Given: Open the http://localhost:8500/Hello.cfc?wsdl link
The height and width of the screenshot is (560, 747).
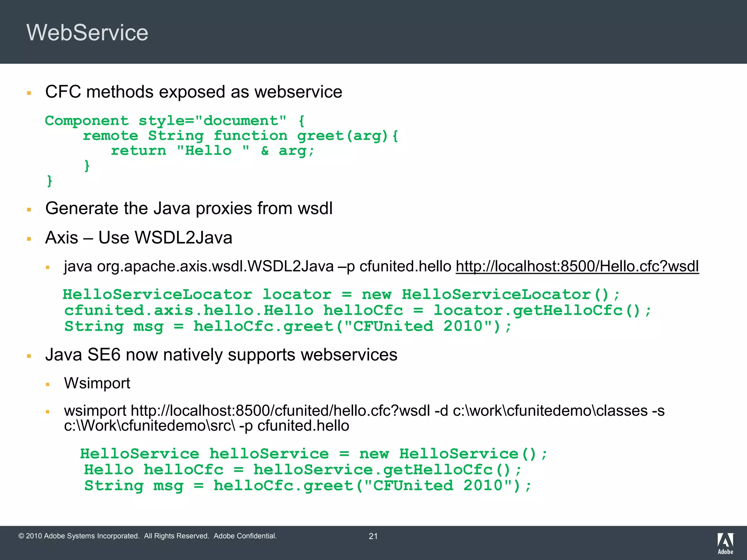Looking at the screenshot, I should 577,267.
